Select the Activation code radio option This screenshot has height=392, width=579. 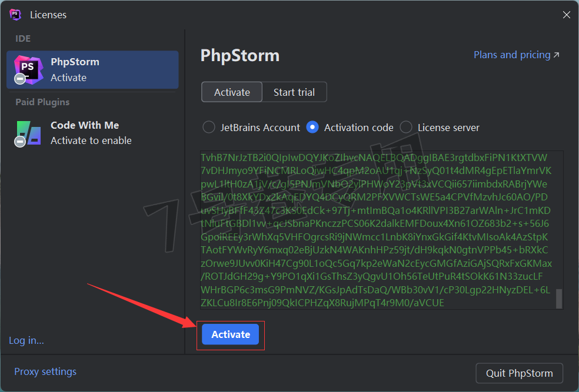pyautogui.click(x=312, y=127)
